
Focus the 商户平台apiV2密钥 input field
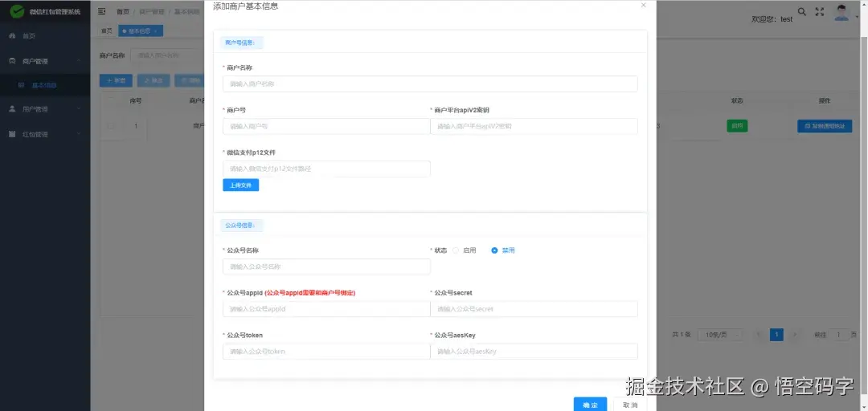pos(534,126)
